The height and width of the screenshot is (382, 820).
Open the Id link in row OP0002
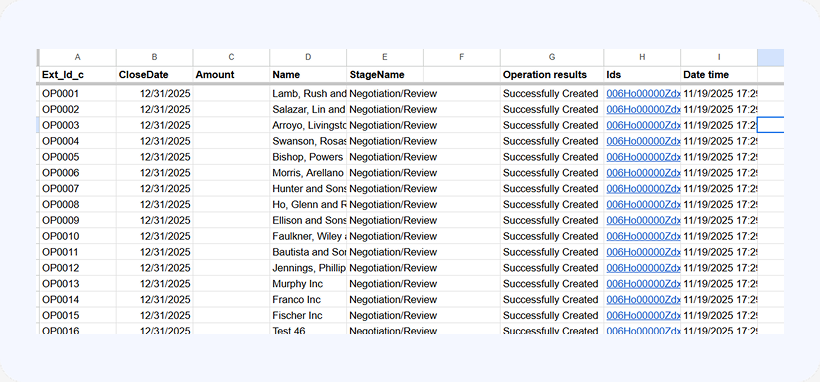click(x=643, y=109)
